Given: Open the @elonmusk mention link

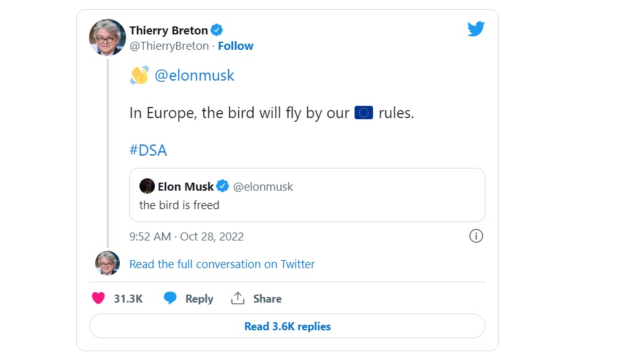Looking at the screenshot, I should pos(194,76).
